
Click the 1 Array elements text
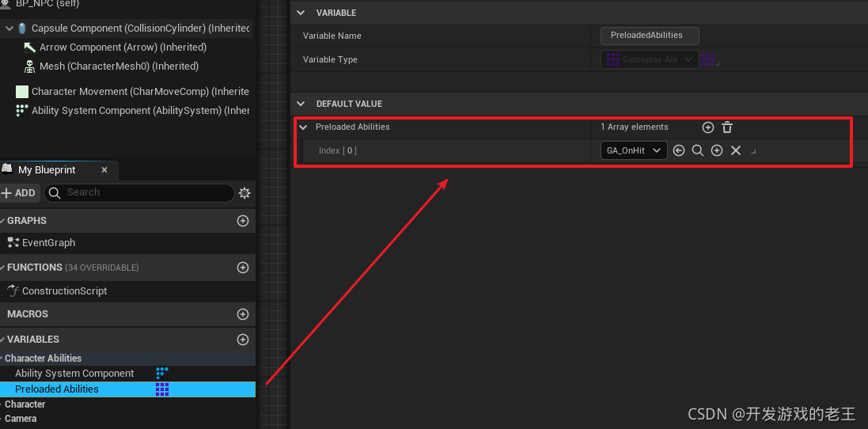[635, 127]
